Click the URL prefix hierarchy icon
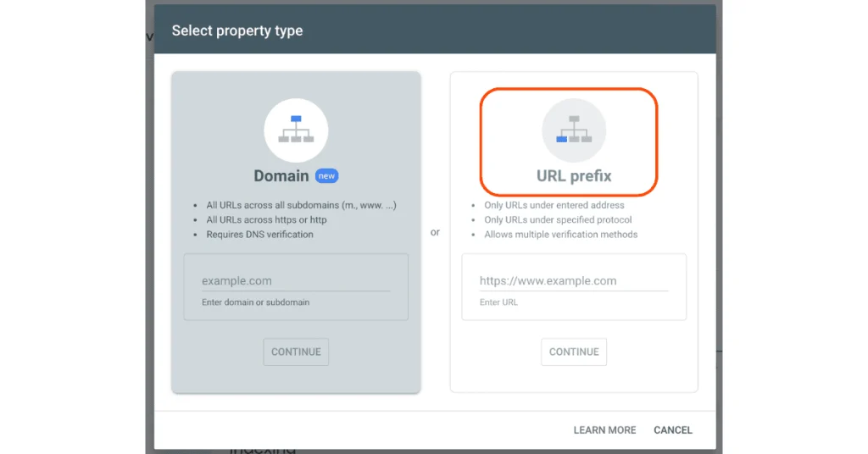 click(x=574, y=130)
